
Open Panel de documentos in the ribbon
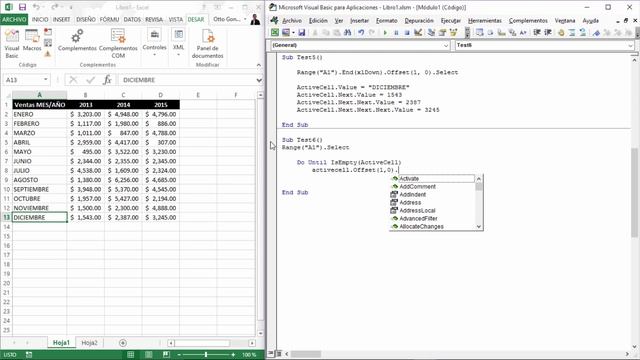[207, 43]
